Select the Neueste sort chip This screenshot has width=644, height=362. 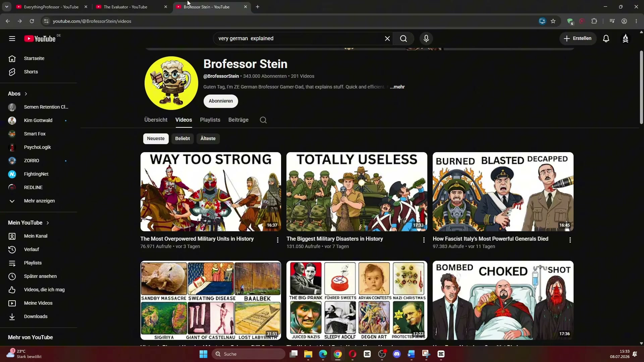pyautogui.click(x=156, y=139)
